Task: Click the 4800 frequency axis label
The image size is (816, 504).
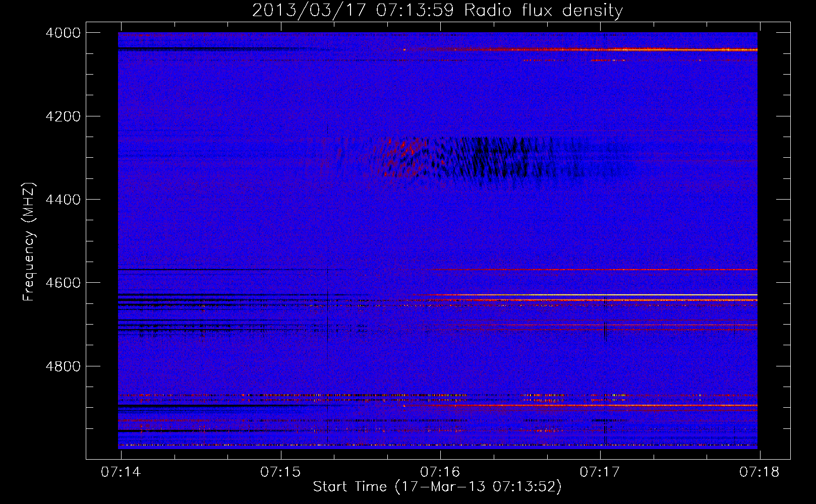Action: click(x=63, y=366)
